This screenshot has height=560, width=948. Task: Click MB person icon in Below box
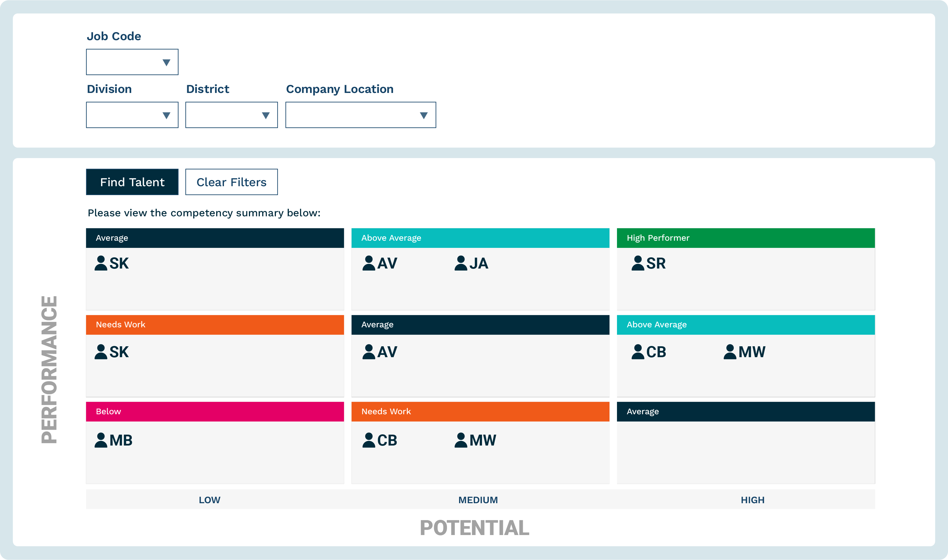click(101, 440)
